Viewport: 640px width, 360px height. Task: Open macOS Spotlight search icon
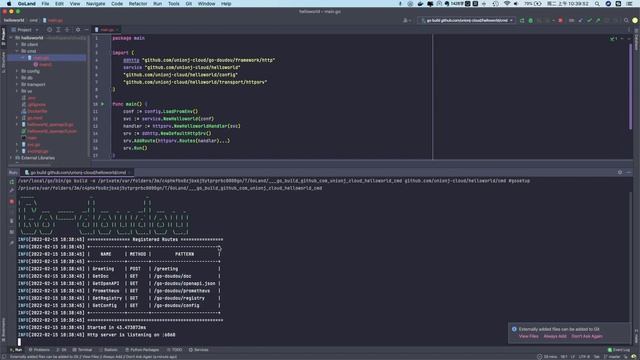pyautogui.click(x=597, y=4)
